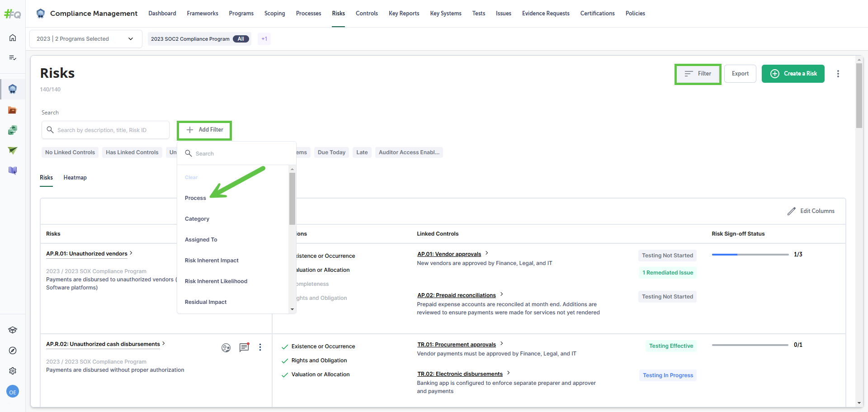Click the Testing In Progress badge
This screenshot has height=412, width=868.
pyautogui.click(x=668, y=375)
